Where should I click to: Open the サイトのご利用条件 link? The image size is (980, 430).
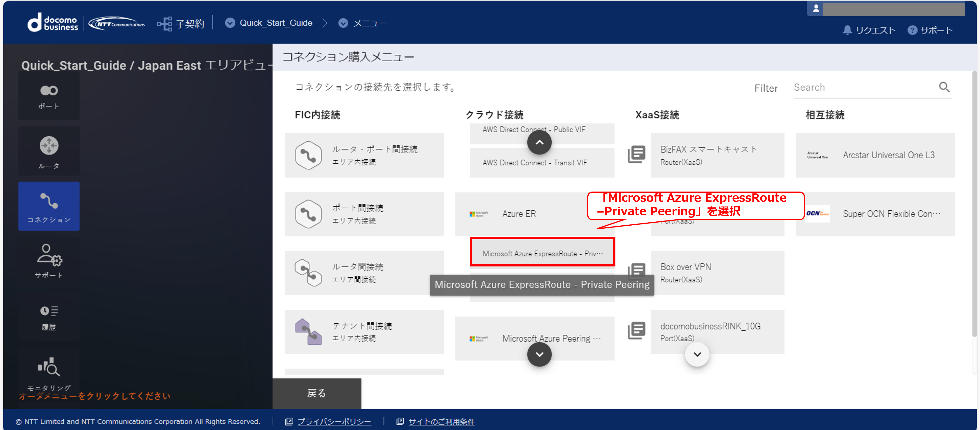(441, 422)
